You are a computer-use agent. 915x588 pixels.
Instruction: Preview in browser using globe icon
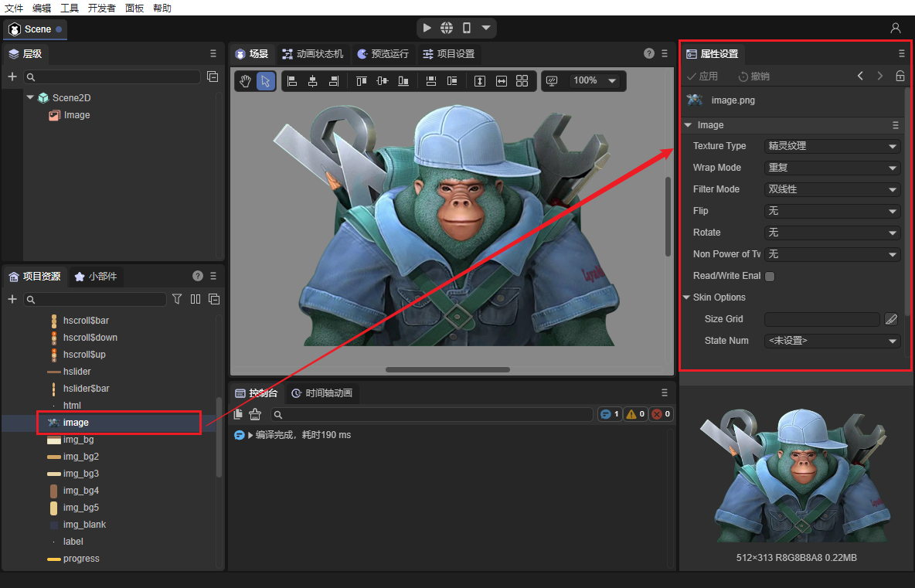(x=447, y=28)
